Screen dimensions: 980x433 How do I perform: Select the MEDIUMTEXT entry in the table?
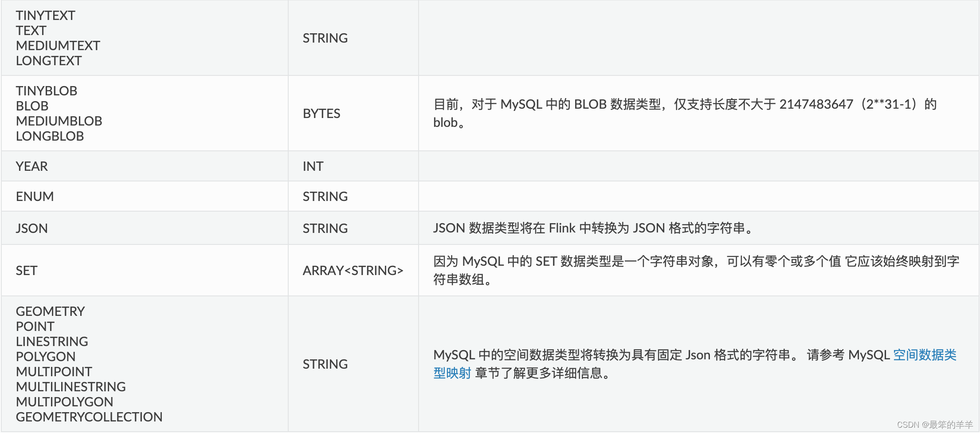(x=58, y=46)
